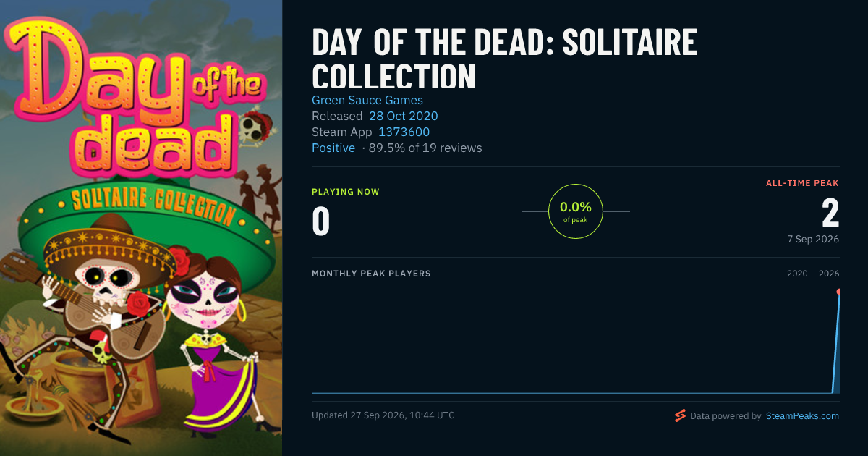The image size is (868, 456).
Task: Click the SteamPeaks logo icon
Action: click(680, 415)
